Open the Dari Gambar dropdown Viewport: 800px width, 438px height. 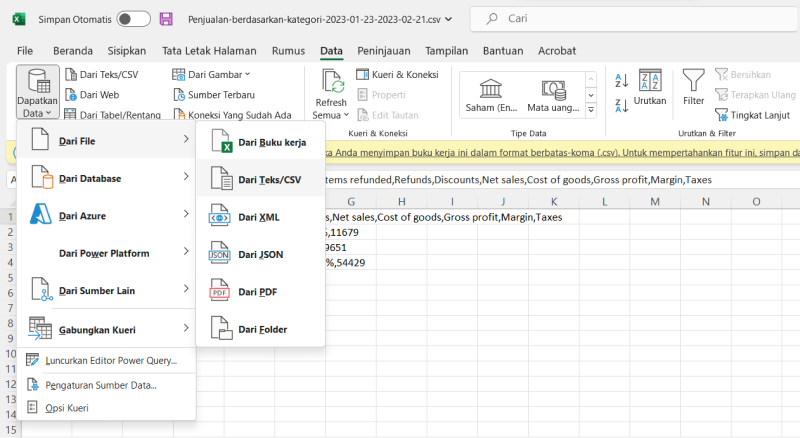[211, 75]
